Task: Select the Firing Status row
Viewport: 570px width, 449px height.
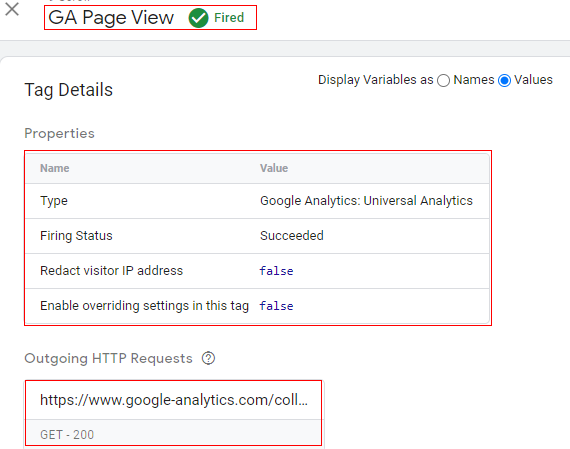Action: (257, 236)
